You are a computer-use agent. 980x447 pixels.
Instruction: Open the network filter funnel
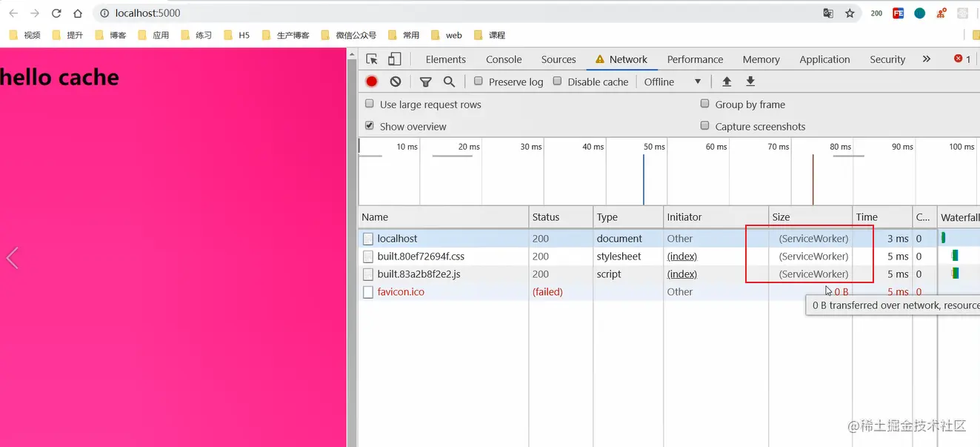[425, 82]
